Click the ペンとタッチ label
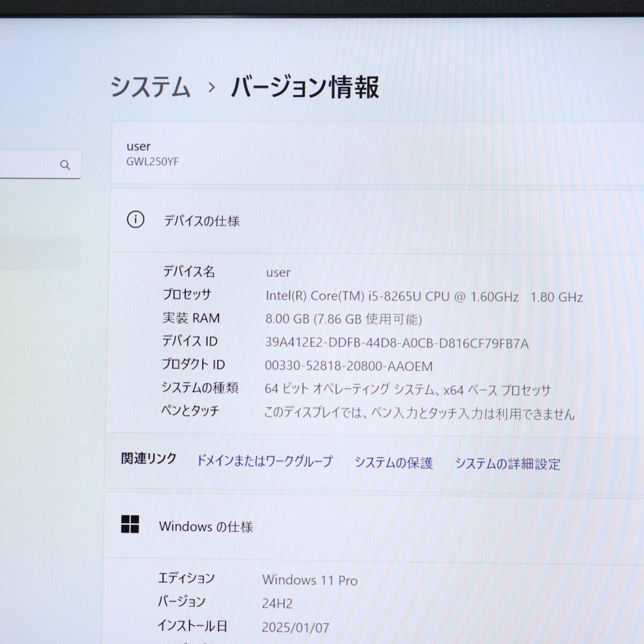Image resolution: width=644 pixels, height=644 pixels. pyautogui.click(x=191, y=411)
